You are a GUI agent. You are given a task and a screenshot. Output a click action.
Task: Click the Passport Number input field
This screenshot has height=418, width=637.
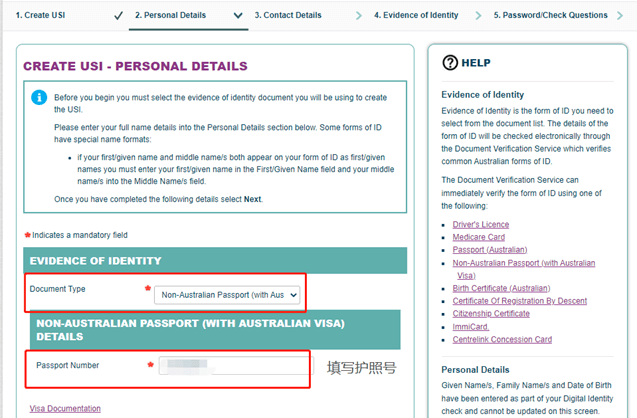pyautogui.click(x=236, y=365)
